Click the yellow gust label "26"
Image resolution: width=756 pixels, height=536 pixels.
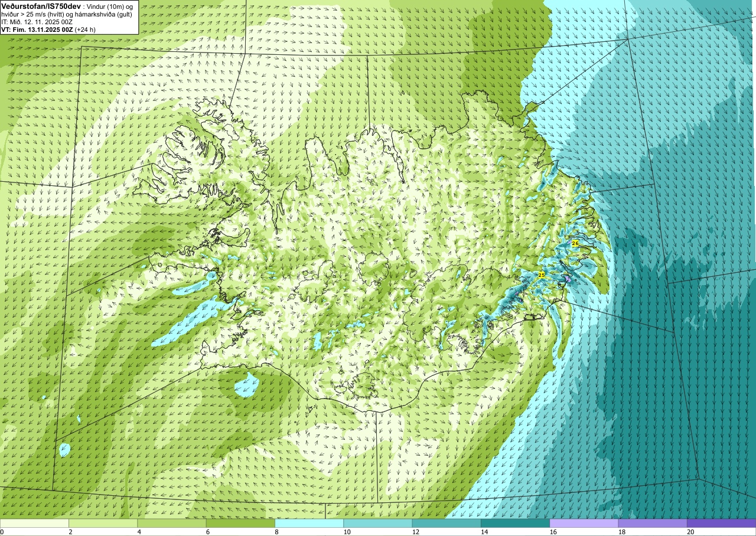click(x=575, y=243)
